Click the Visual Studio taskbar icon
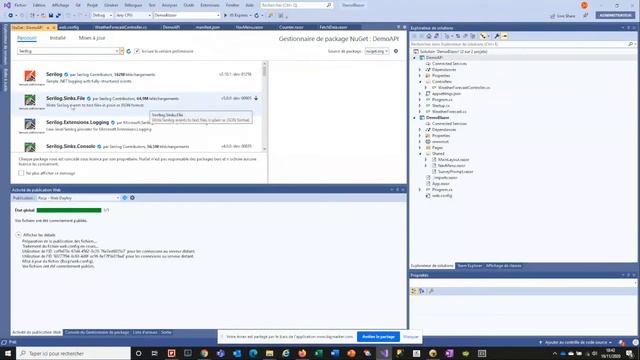This screenshot has width=640, height=360. click(384, 353)
